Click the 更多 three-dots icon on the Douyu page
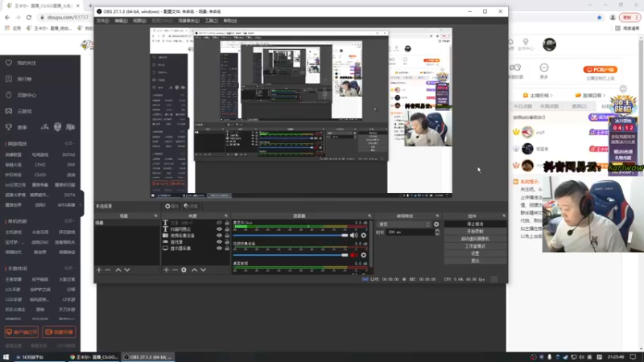This screenshot has width=644, height=362. (544, 68)
